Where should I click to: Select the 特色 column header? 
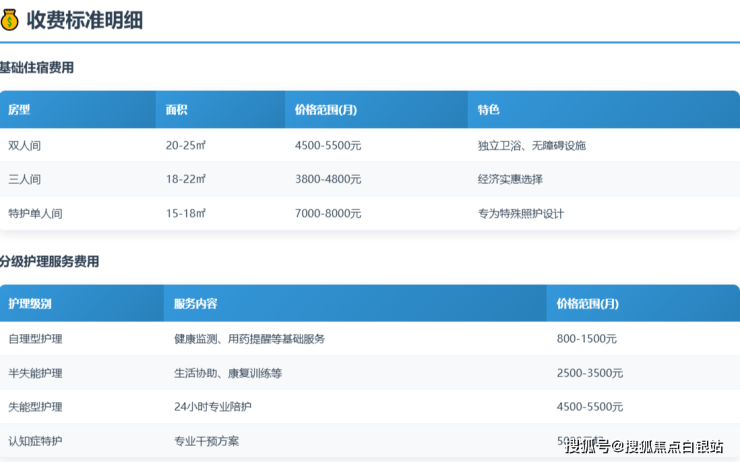click(488, 110)
